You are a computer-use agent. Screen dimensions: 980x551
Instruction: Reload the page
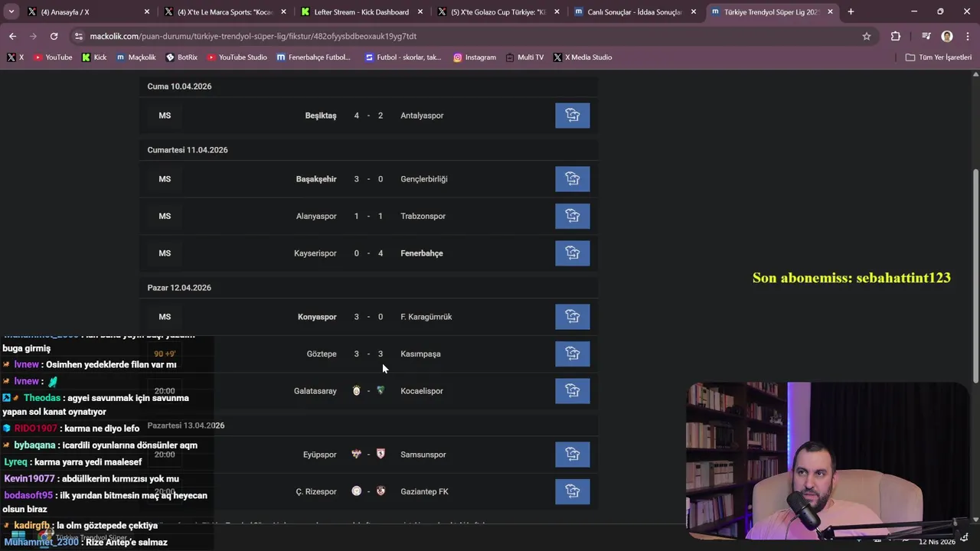[54, 36]
